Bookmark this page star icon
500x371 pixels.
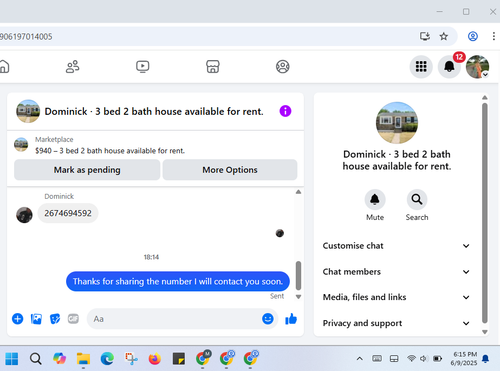pos(444,36)
